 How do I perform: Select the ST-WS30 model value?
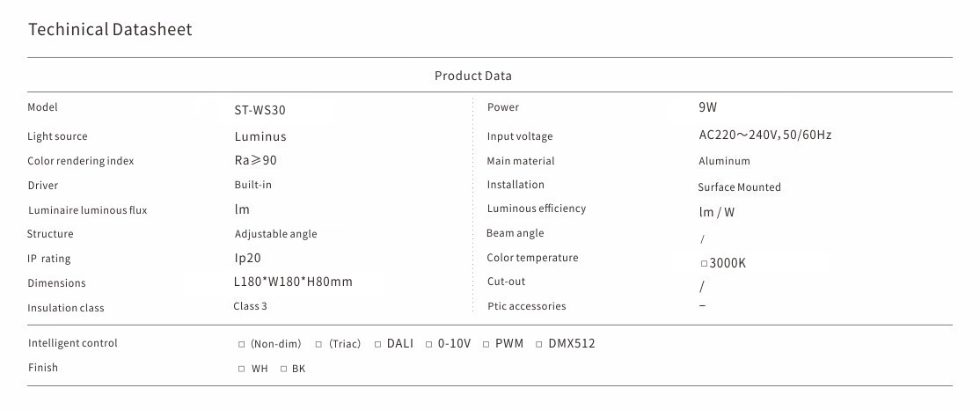260,111
